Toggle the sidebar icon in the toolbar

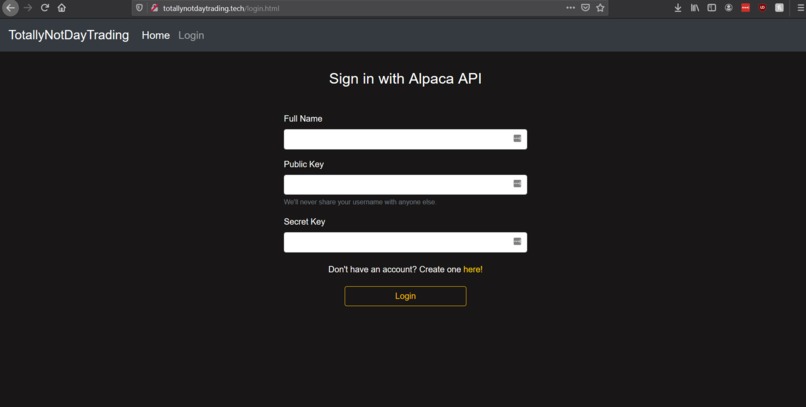(711, 8)
